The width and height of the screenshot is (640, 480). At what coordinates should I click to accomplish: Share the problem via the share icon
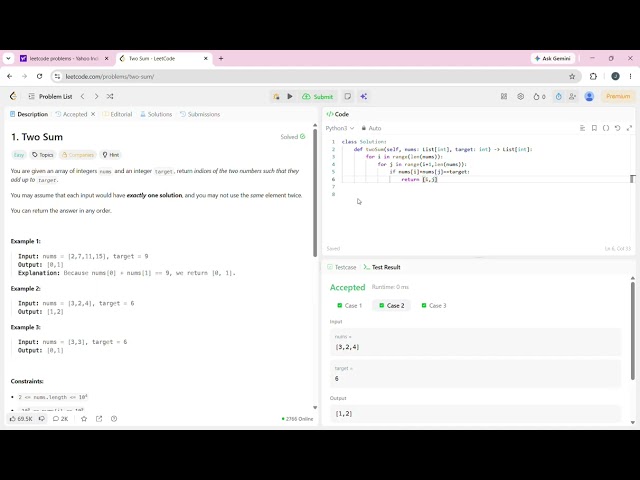coord(99,419)
